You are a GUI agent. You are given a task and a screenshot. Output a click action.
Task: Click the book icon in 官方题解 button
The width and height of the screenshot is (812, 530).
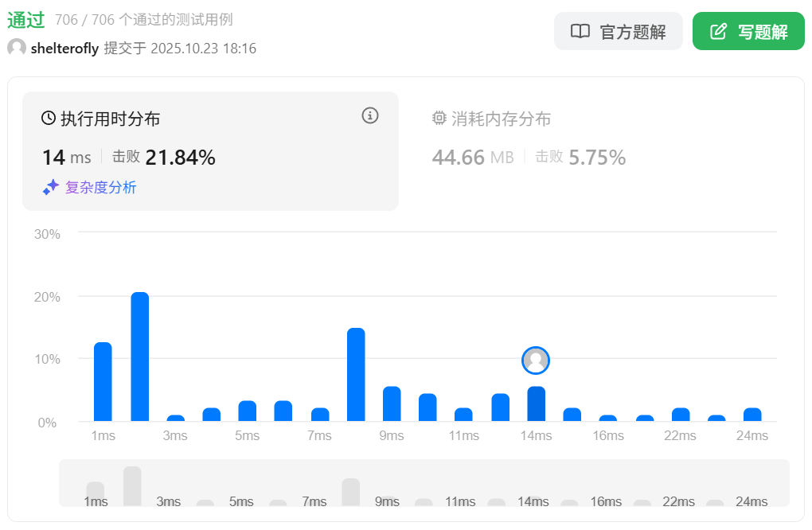click(580, 32)
